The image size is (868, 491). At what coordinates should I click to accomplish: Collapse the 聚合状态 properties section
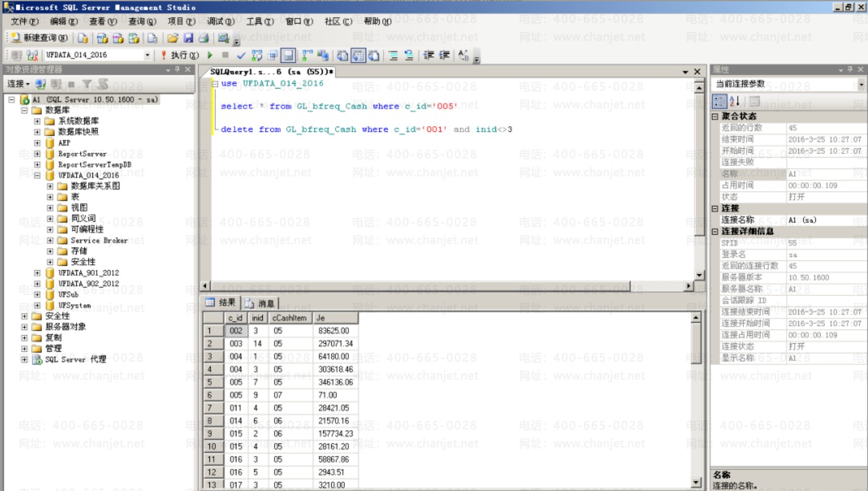coord(715,116)
